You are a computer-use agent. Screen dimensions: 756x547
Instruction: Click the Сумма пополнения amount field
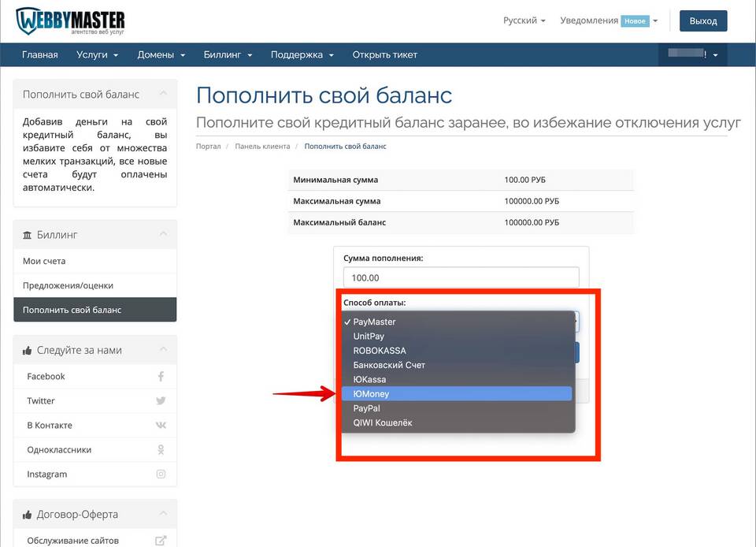(x=461, y=278)
